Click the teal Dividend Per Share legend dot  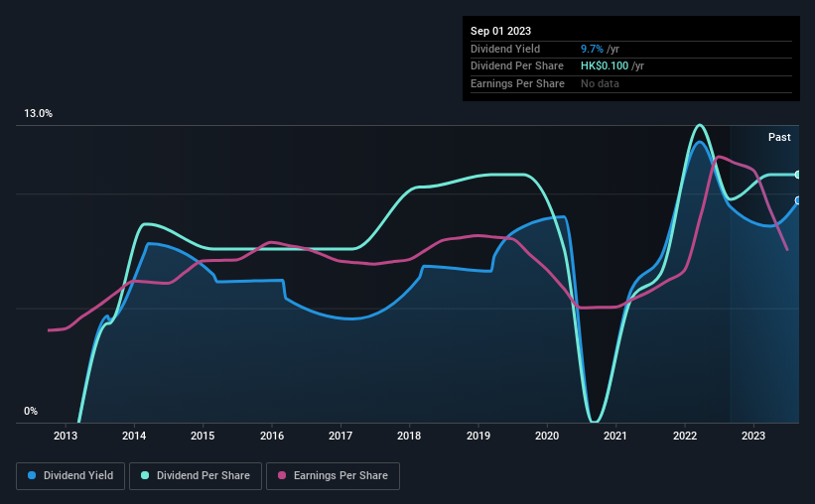[145, 475]
